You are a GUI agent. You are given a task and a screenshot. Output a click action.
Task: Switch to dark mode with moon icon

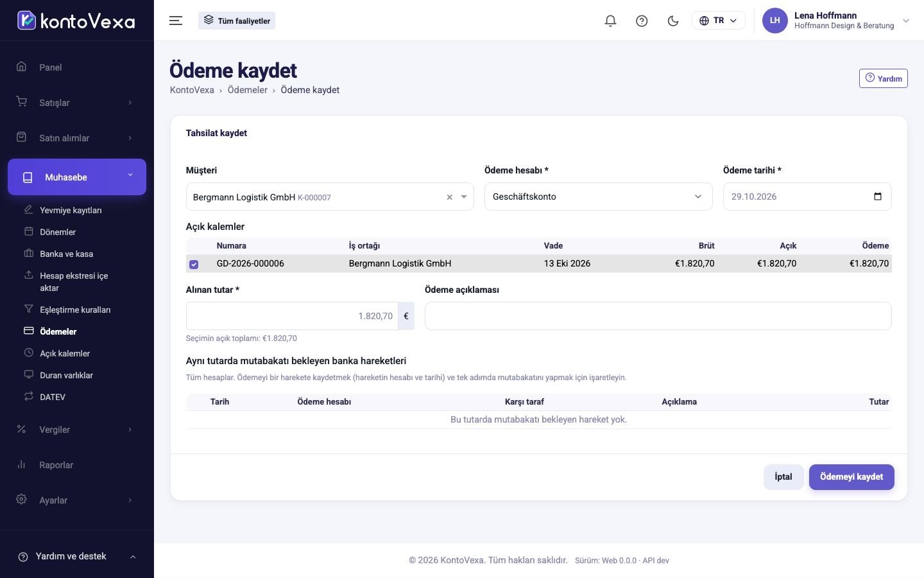coord(673,21)
